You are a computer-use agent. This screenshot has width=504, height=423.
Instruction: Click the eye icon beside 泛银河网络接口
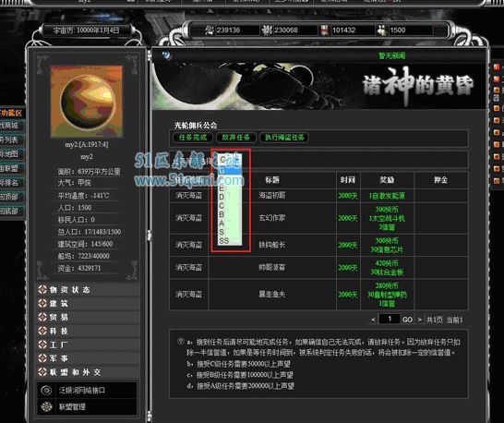pyautogui.click(x=46, y=391)
